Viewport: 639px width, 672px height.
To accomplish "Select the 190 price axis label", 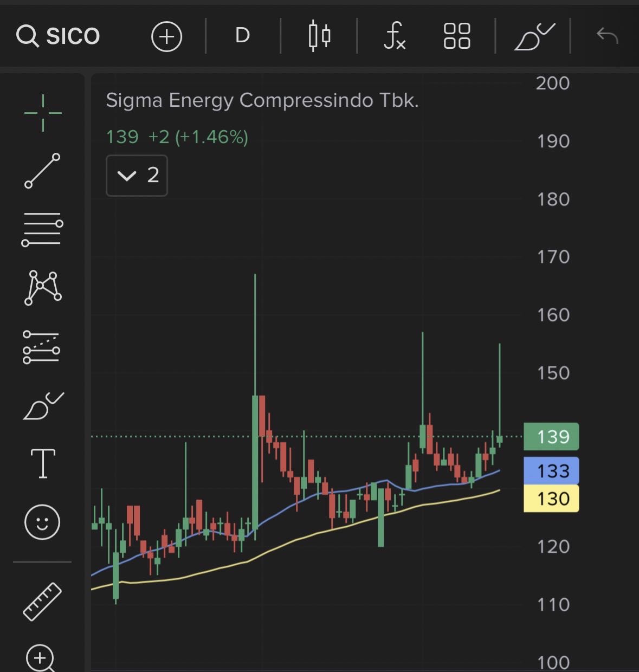I will 553,141.
